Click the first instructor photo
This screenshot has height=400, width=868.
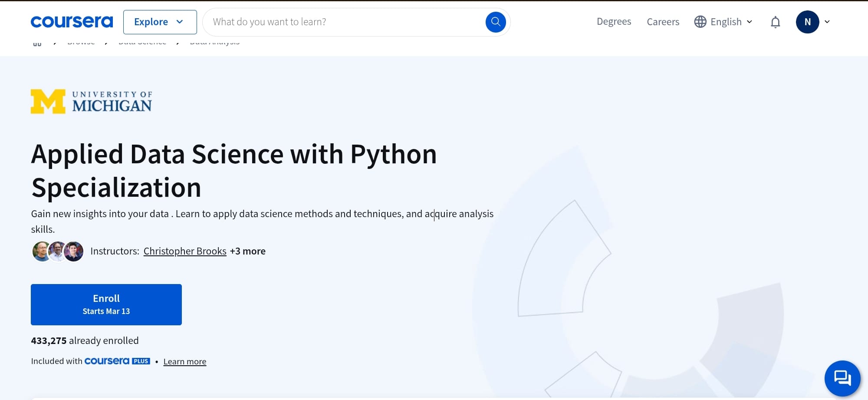[41, 251]
